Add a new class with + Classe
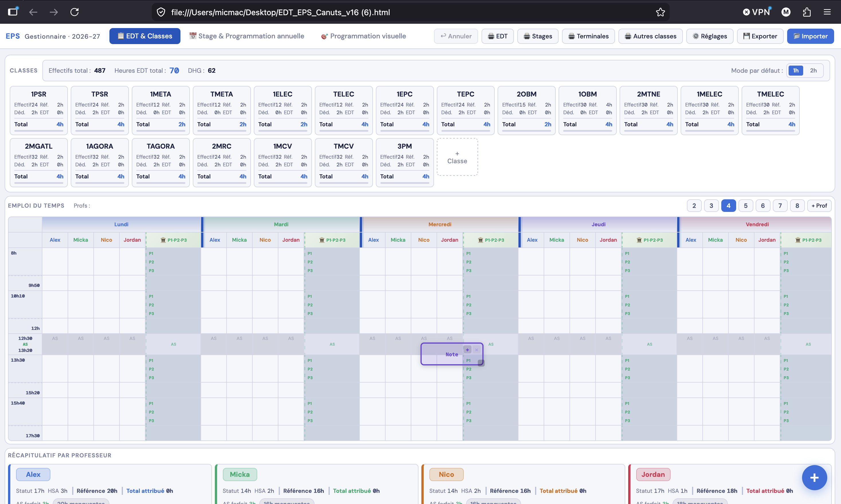 [457, 157]
